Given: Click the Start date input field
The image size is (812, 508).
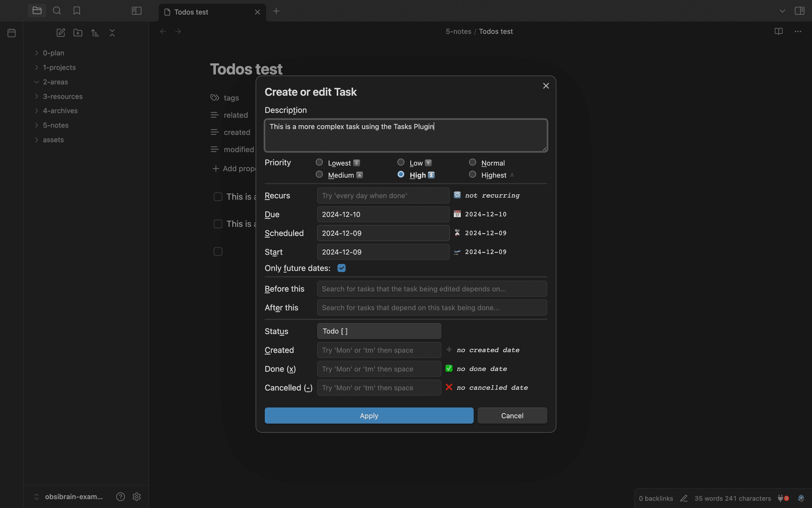Looking at the screenshot, I should pyautogui.click(x=383, y=252).
